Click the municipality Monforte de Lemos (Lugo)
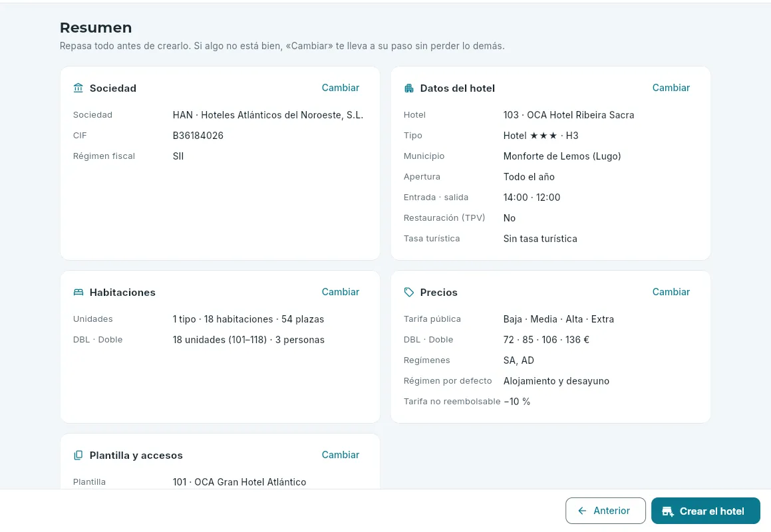771x532 pixels. click(562, 156)
